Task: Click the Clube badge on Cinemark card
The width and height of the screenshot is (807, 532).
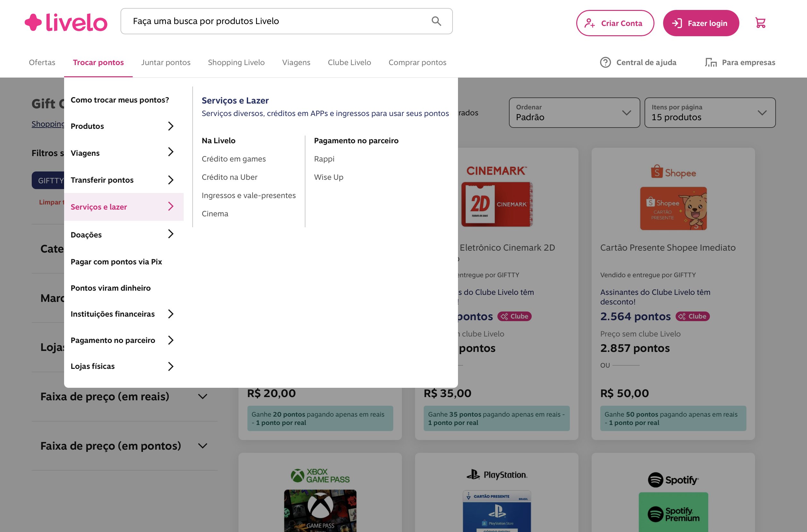Action: coord(514,316)
